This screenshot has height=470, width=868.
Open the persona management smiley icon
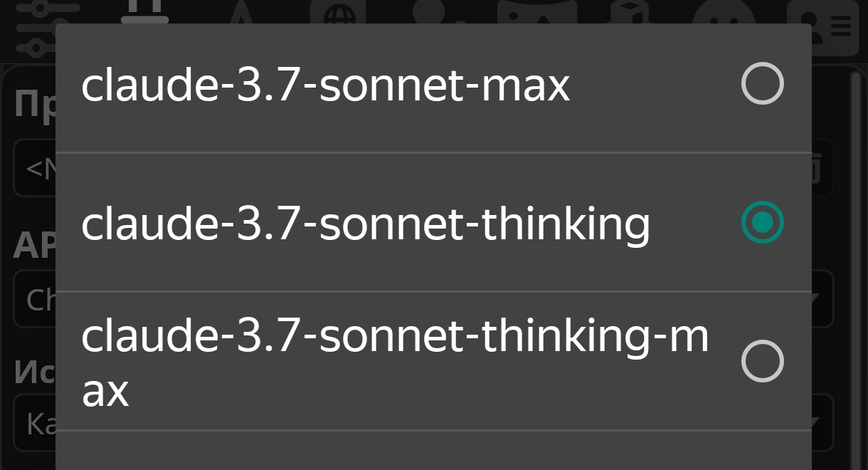pyautogui.click(x=724, y=11)
